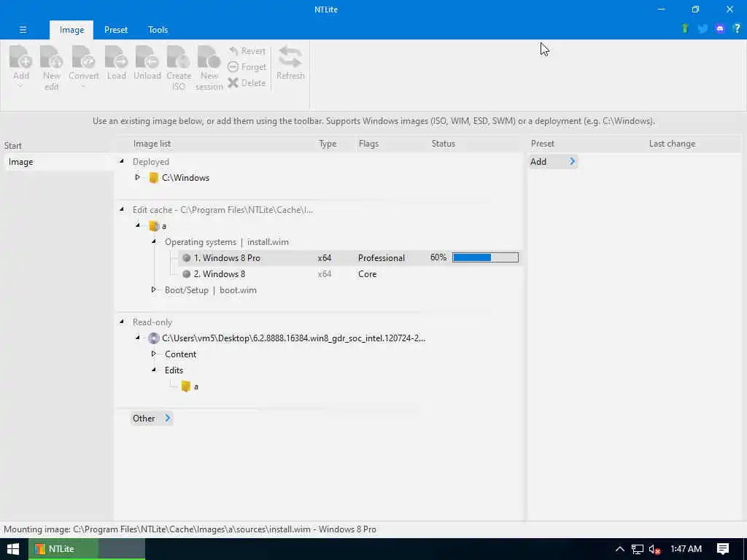This screenshot has width=747, height=560.
Task: Click the 'Mounting image' status bar text
Action: (190, 529)
